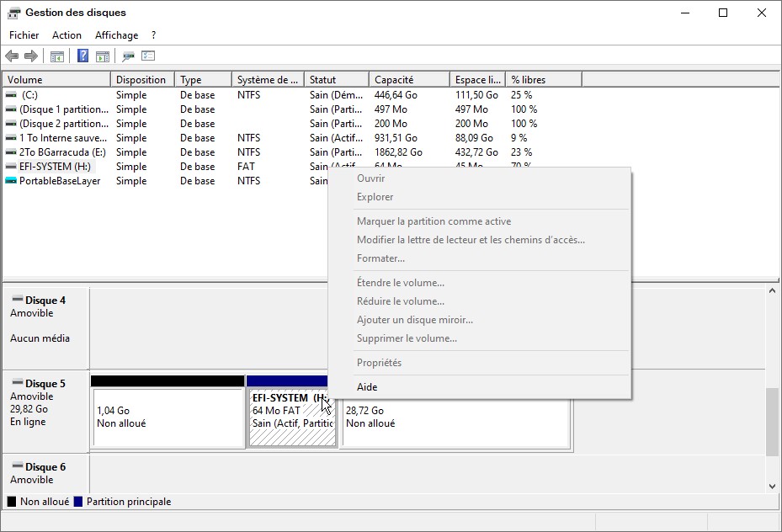The image size is (782, 532).
Task: Open the Action menu
Action: pyautogui.click(x=66, y=35)
